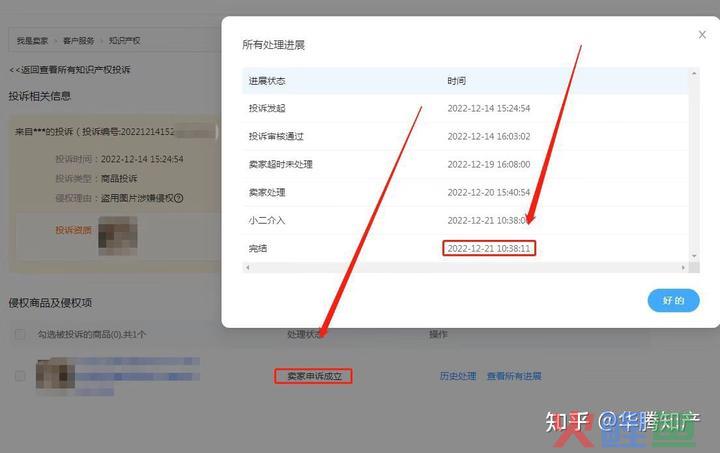
Task: Click scroll-down arrow in progress table
Action: 693,258
